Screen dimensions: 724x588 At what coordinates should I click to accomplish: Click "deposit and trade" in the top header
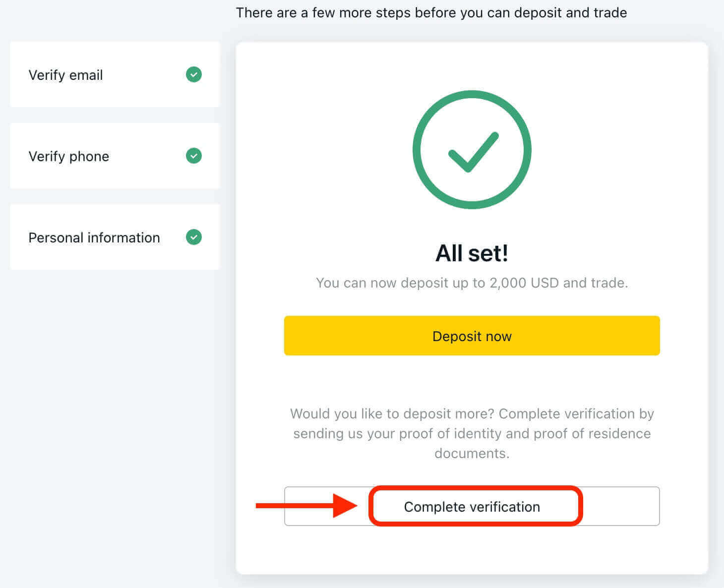pos(570,12)
